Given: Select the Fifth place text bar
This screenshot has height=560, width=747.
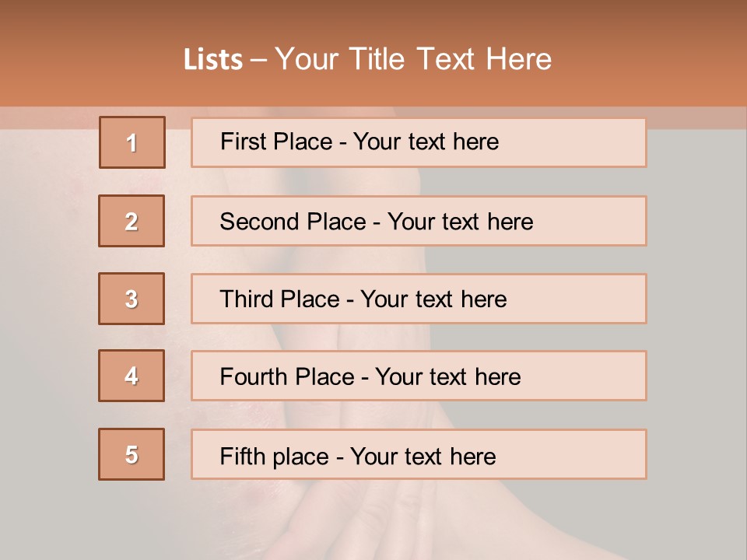Looking at the screenshot, I should (419, 454).
